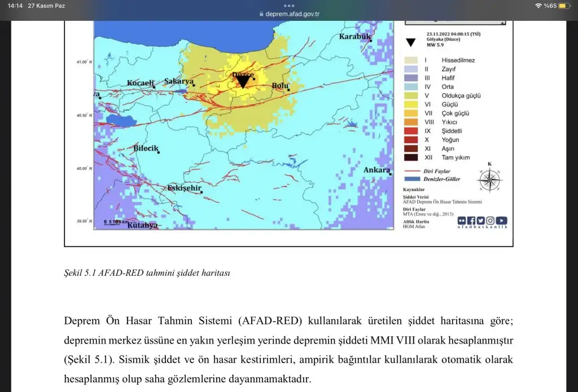Click the Şekil 5.1 figure caption
This screenshot has width=578, height=392.
pyautogui.click(x=147, y=273)
